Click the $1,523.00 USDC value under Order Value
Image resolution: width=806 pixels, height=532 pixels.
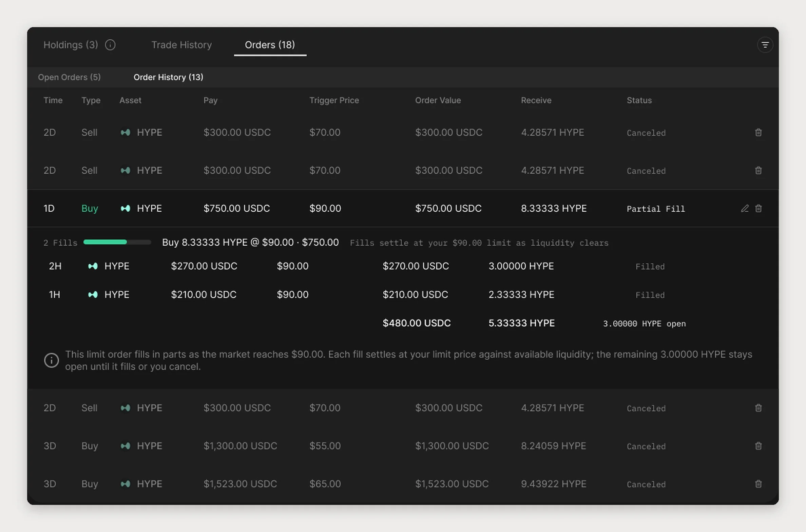tap(452, 484)
